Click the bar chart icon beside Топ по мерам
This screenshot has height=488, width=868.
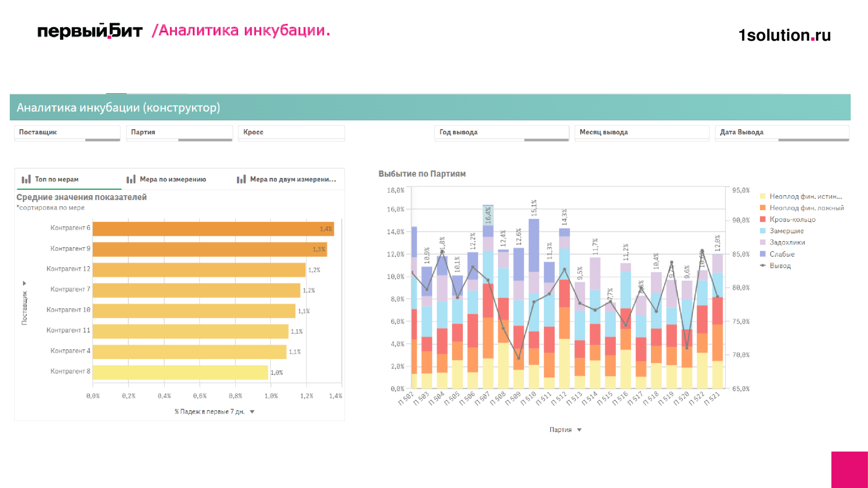[x=26, y=179]
